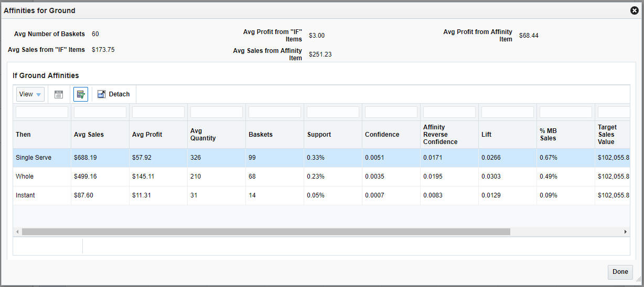Screen dimensions: 644x287
Task: Focus the Avg Sales filter box
Action: pyautogui.click(x=100, y=112)
